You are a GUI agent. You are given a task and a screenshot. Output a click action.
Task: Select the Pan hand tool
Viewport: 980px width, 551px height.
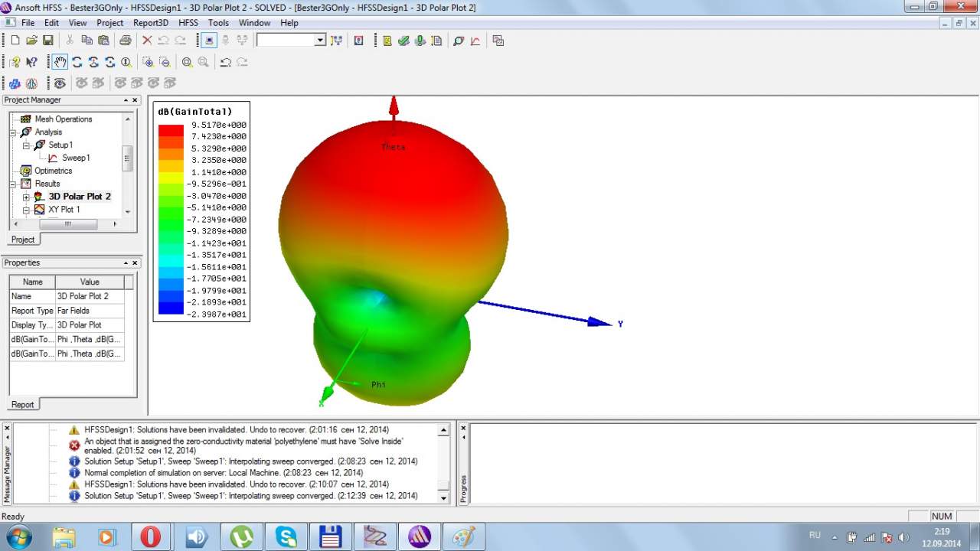pos(60,62)
